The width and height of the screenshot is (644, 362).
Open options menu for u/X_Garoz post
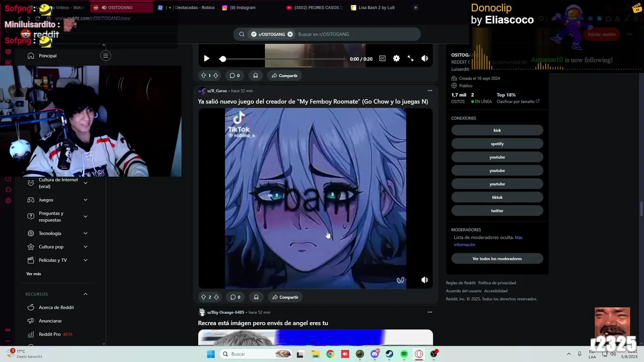430,90
